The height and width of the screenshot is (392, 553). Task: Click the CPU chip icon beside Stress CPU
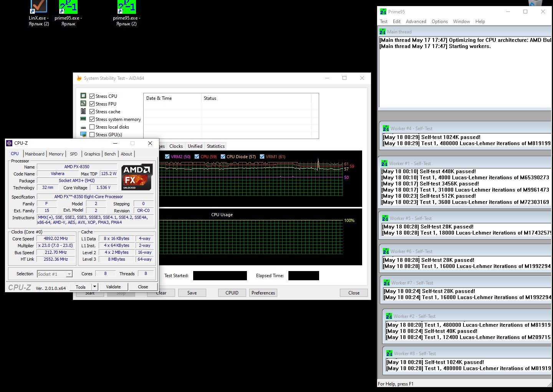click(83, 96)
